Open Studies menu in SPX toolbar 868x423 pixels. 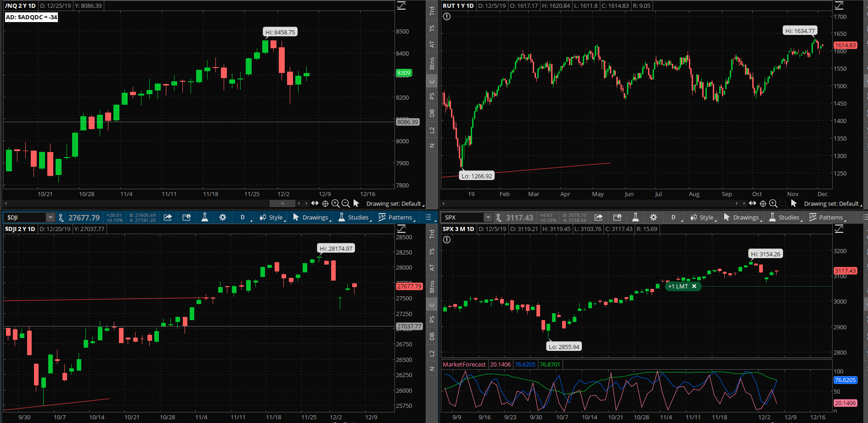(785, 217)
